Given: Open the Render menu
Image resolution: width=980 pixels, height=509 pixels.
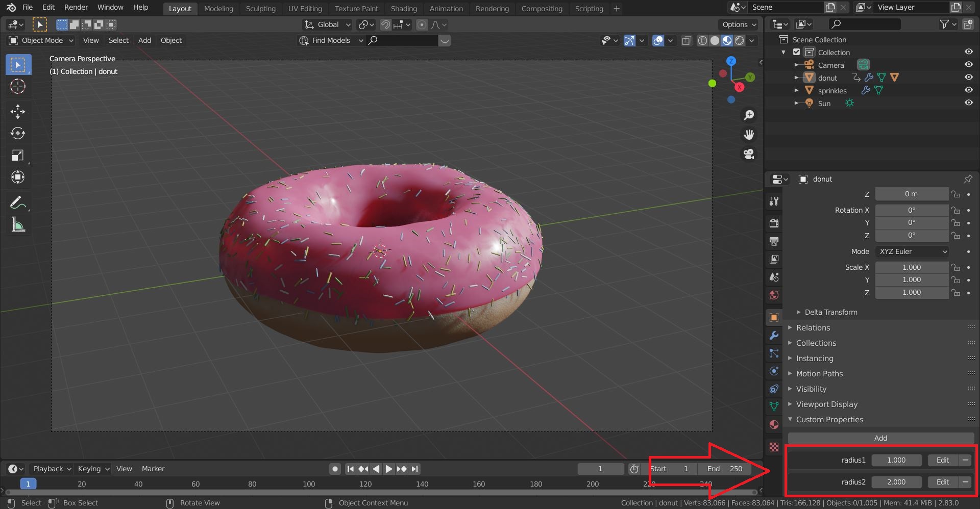Looking at the screenshot, I should coord(76,7).
